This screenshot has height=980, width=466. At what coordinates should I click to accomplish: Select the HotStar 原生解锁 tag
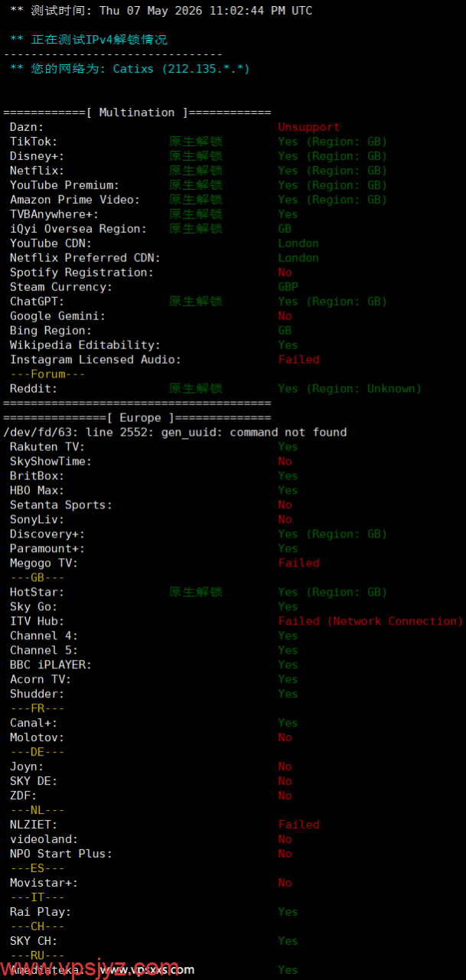196,593
